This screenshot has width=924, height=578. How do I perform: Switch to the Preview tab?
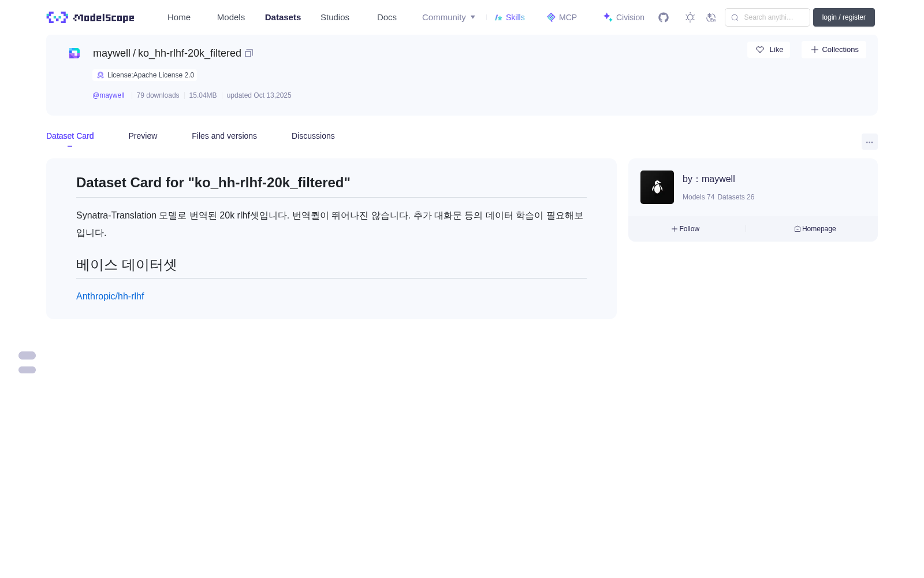point(143,136)
